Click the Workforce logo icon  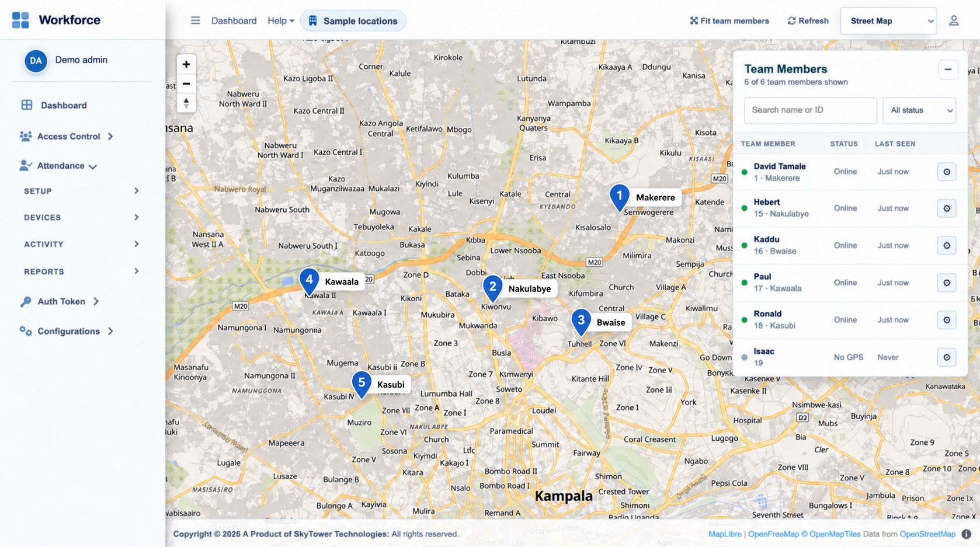[20, 20]
